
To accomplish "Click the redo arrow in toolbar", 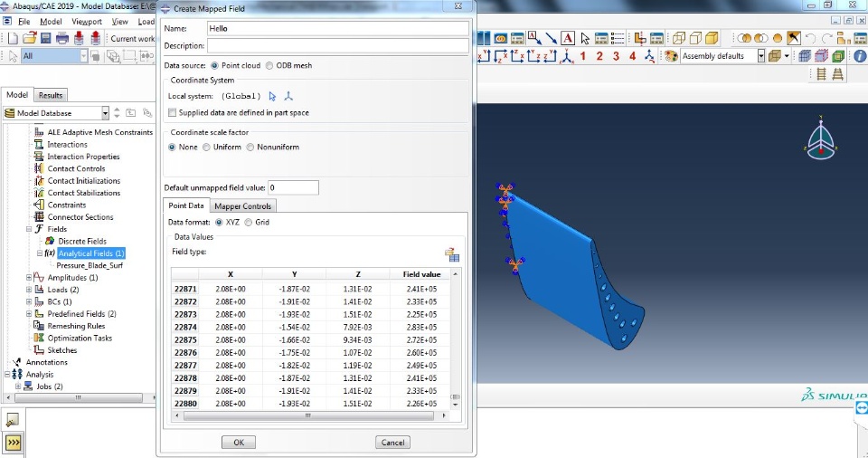I will [x=826, y=38].
